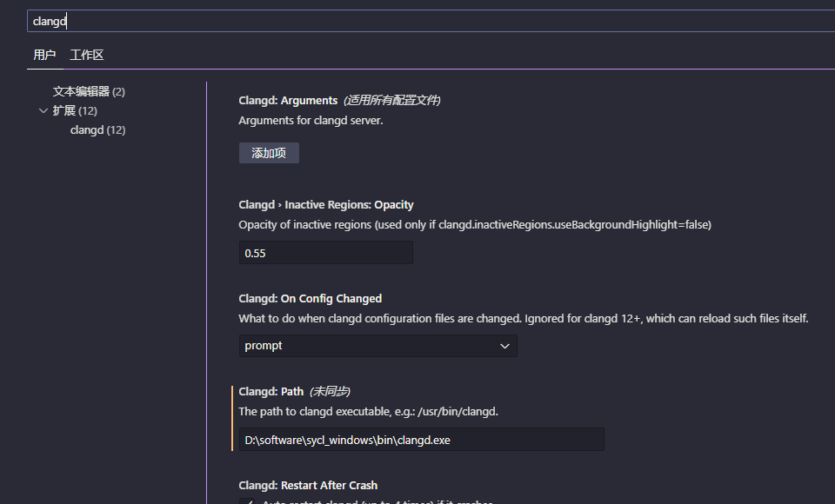835x504 pixels.
Task: Collapse the 扩展 (12) tree node chevron
Action: pyautogui.click(x=43, y=110)
